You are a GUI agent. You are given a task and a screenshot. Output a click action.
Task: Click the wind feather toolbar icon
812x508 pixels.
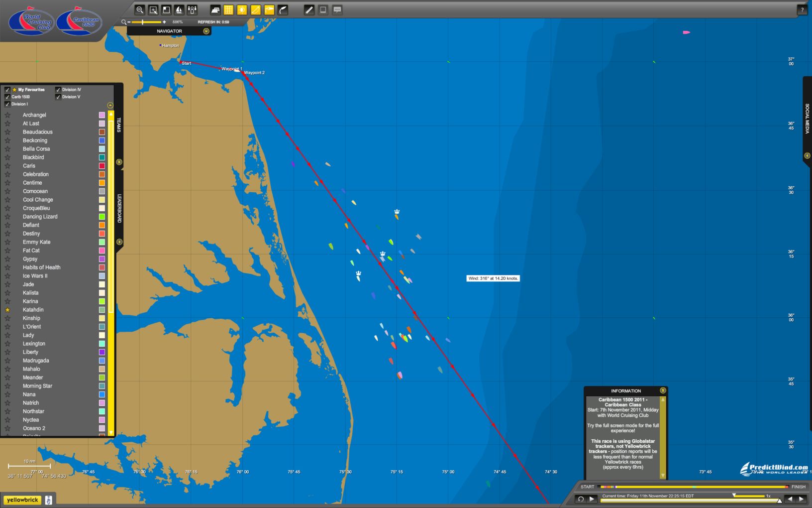(283, 9)
